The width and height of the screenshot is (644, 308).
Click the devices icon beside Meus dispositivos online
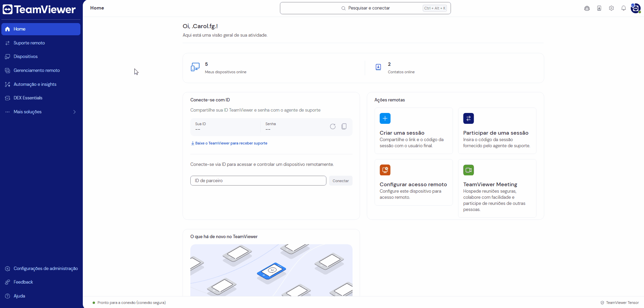[x=195, y=67]
